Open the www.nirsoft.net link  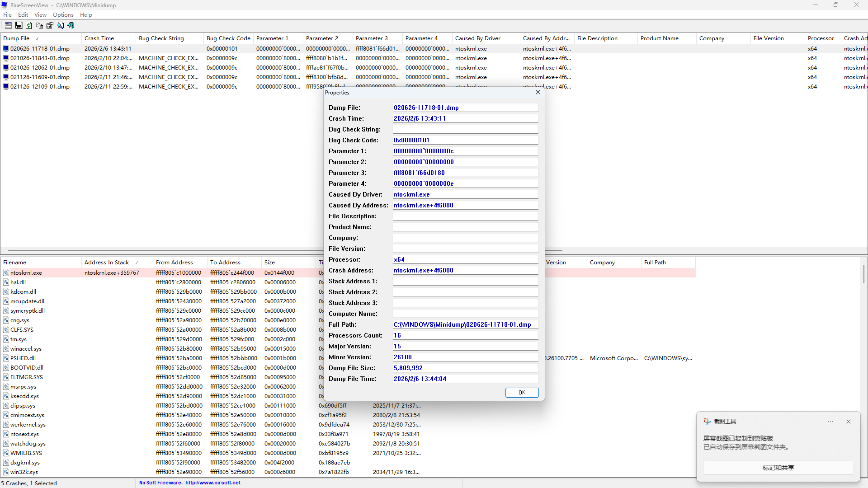212,483
